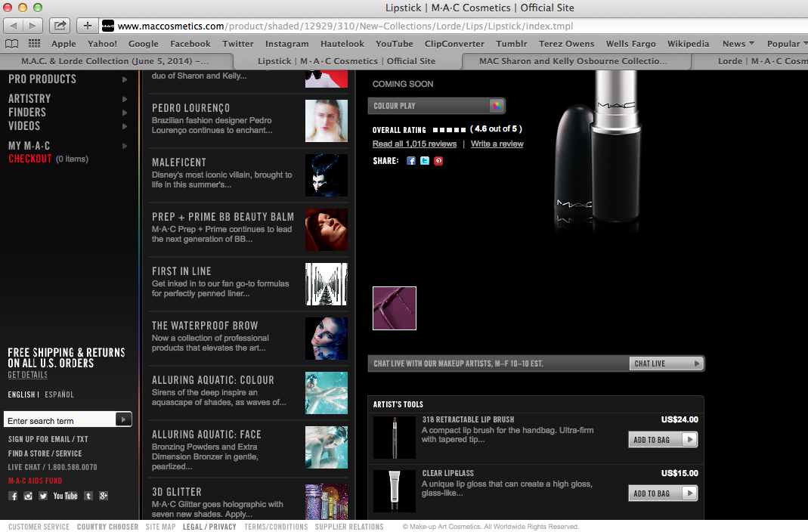Click Get Details under free shipping
The width and height of the screenshot is (808, 532).
[x=27, y=375]
